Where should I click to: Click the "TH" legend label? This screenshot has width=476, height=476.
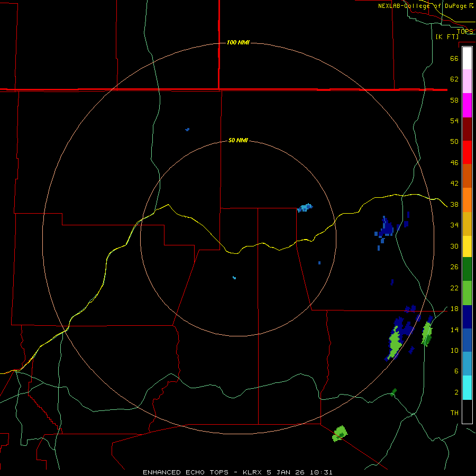pyautogui.click(x=454, y=413)
